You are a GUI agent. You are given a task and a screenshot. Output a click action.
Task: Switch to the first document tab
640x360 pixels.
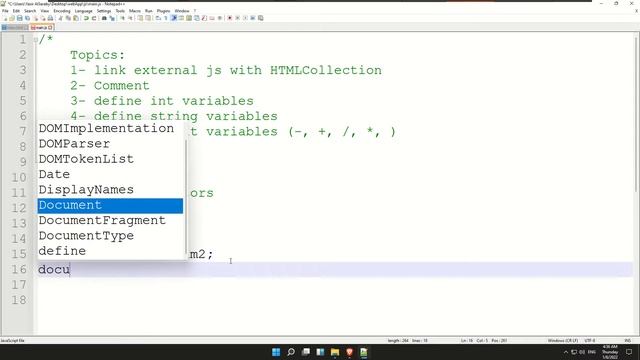pyautogui.click(x=14, y=27)
